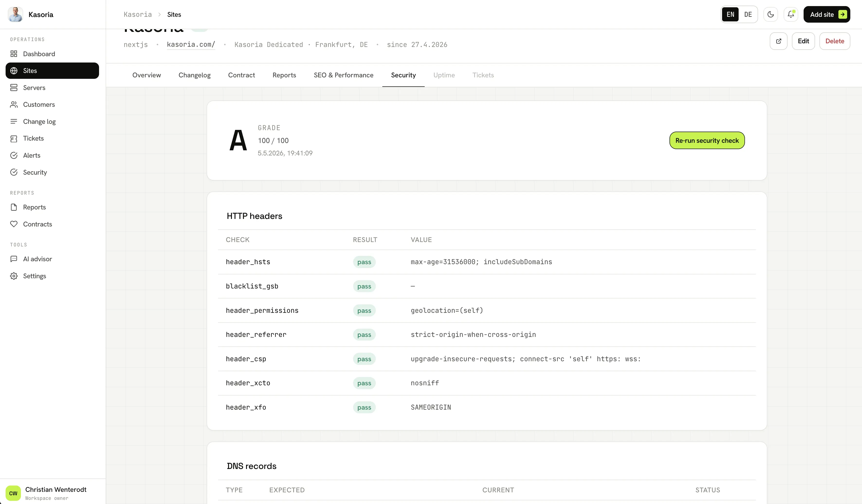Toggle dark mode moon icon
Image resolution: width=862 pixels, height=504 pixels.
pyautogui.click(x=770, y=14)
